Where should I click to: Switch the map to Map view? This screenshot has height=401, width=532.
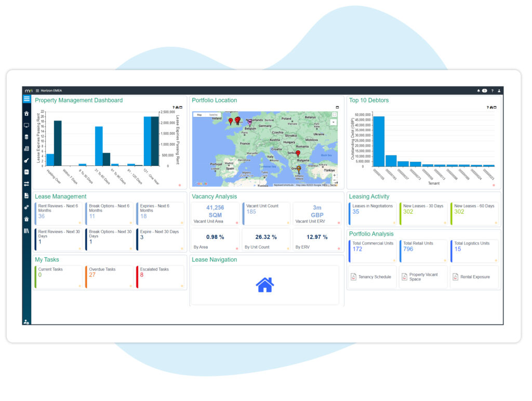coord(199,114)
